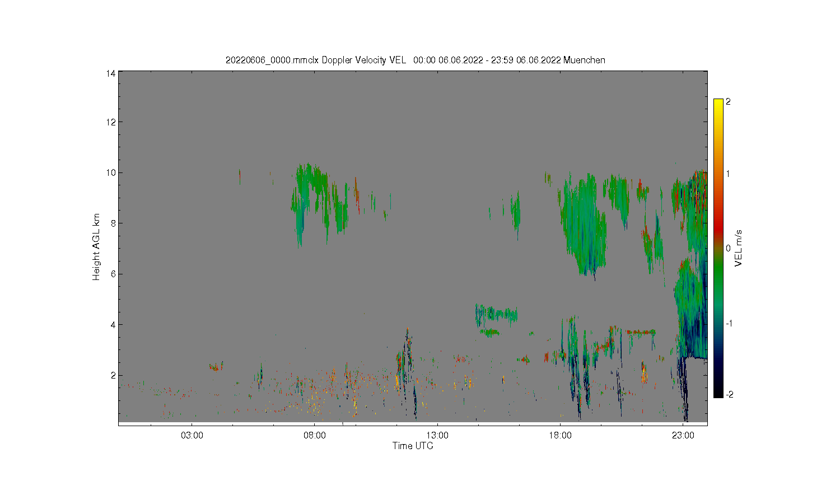Click the 03:00 time tick label
This screenshot has width=840, height=504.
point(192,435)
